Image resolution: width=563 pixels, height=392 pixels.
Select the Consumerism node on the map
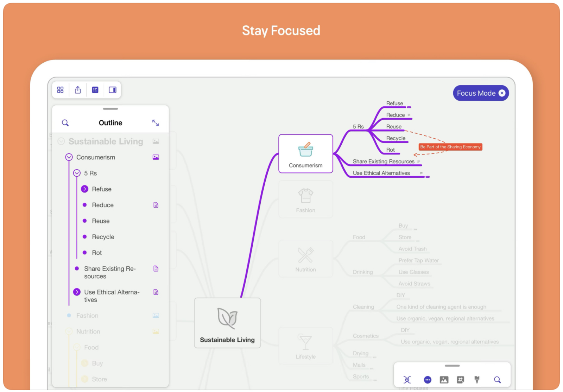point(305,154)
